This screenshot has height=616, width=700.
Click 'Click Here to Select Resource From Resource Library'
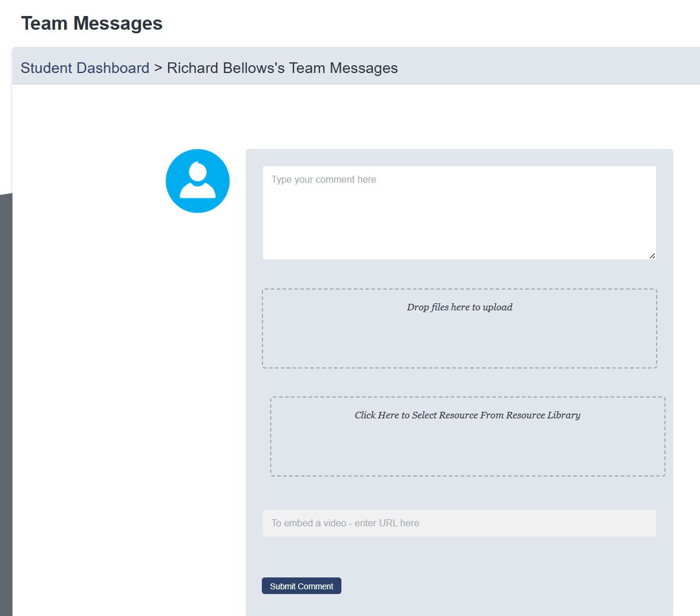[x=467, y=415]
